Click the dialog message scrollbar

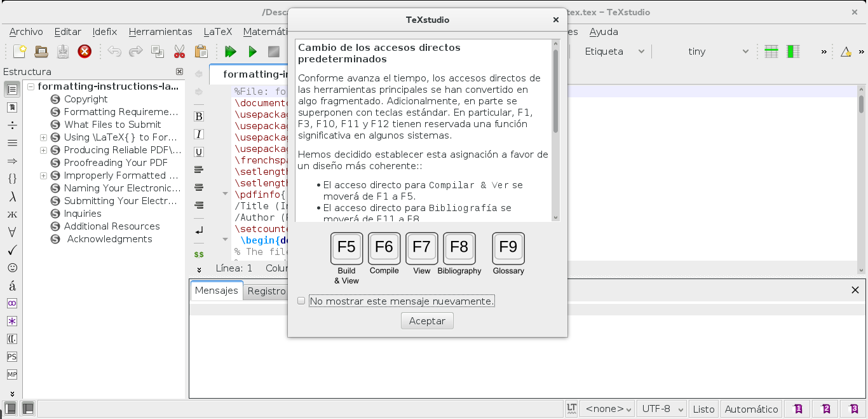[x=555, y=91]
